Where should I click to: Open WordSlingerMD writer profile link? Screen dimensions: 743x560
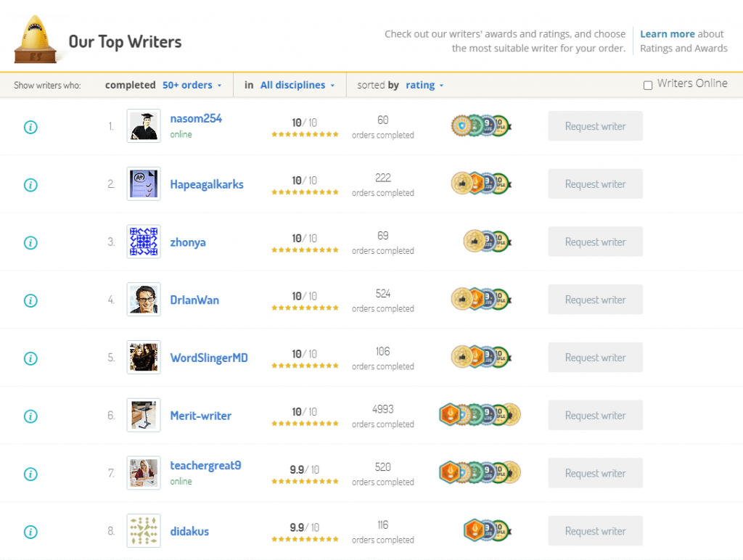[x=209, y=358]
